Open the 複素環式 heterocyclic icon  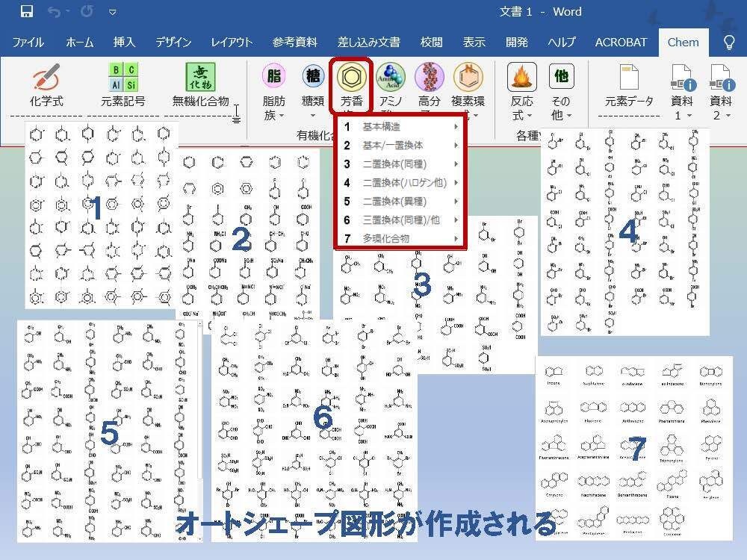(x=468, y=77)
